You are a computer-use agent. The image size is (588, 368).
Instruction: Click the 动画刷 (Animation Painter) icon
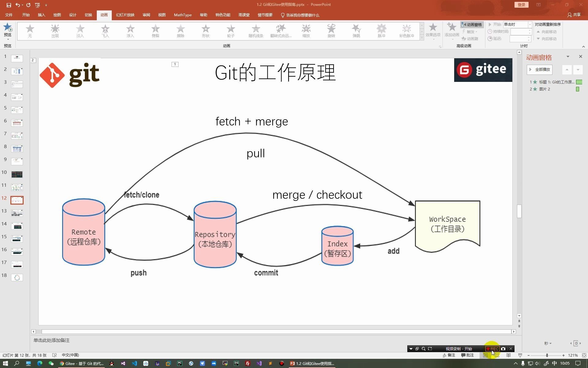471,38
